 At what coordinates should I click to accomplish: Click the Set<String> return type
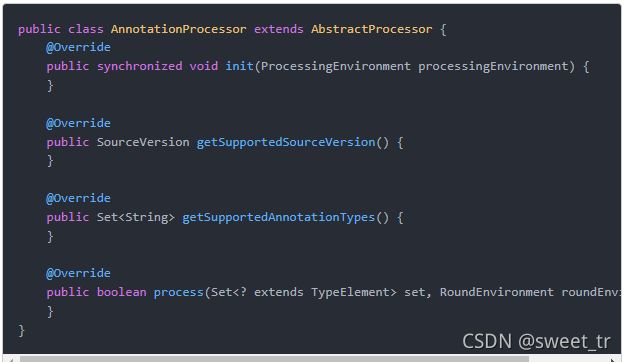[x=136, y=217]
